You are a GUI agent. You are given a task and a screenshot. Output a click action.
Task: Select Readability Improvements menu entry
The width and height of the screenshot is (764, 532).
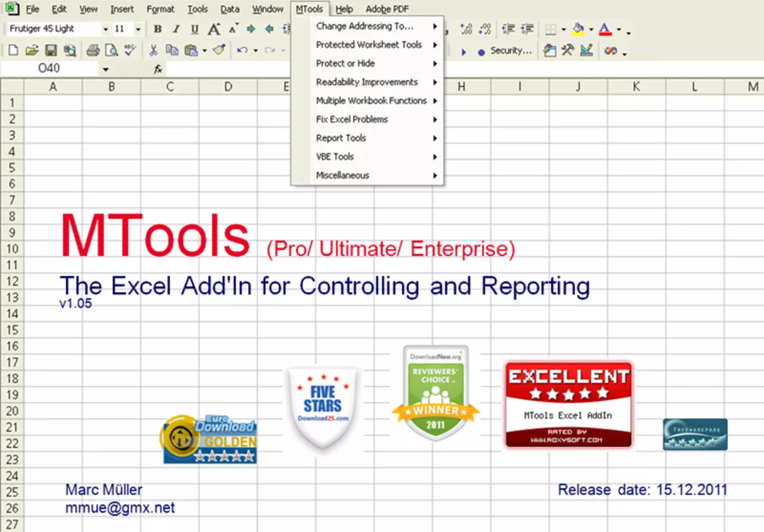368,82
